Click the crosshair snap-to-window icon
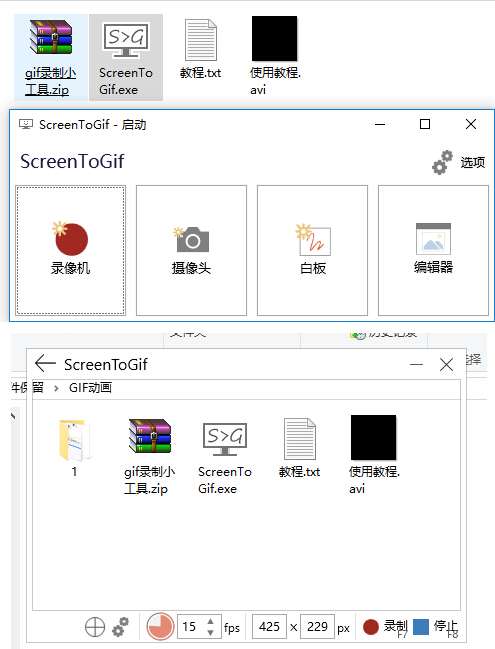Screen dimensions: 495x649 coord(95,627)
